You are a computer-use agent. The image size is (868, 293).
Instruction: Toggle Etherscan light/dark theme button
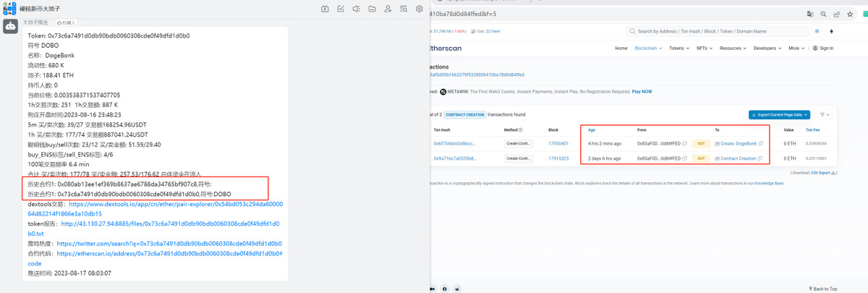pyautogui.click(x=817, y=31)
